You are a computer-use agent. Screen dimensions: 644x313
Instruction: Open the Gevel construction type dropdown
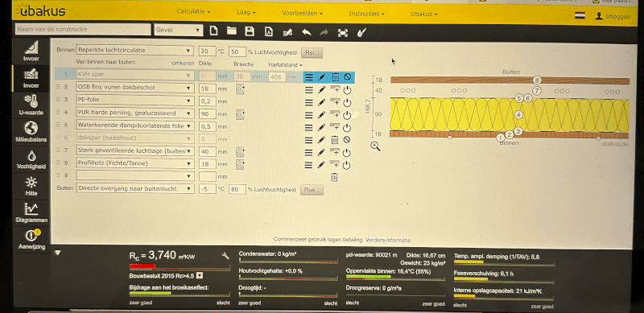pyautogui.click(x=179, y=30)
